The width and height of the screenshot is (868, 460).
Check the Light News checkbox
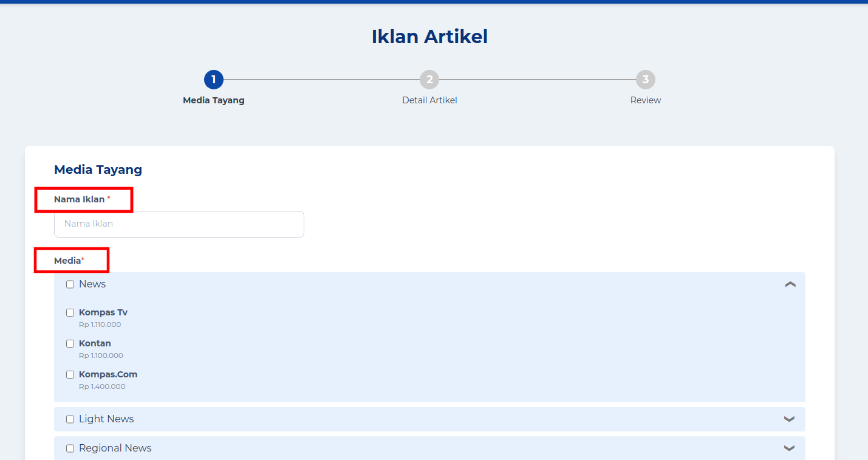point(70,419)
